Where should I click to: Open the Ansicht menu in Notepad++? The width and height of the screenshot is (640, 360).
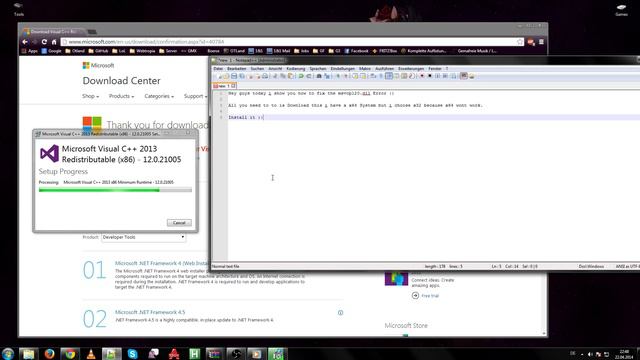(275, 69)
